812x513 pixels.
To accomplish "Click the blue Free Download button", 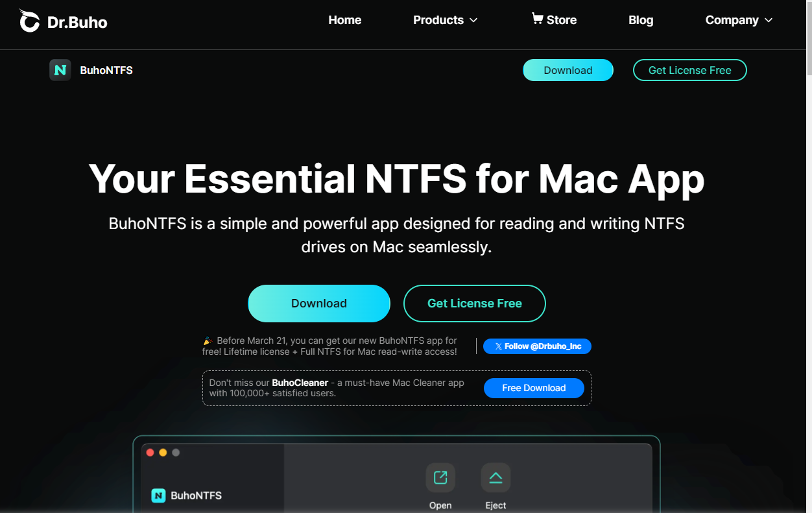I will point(534,388).
